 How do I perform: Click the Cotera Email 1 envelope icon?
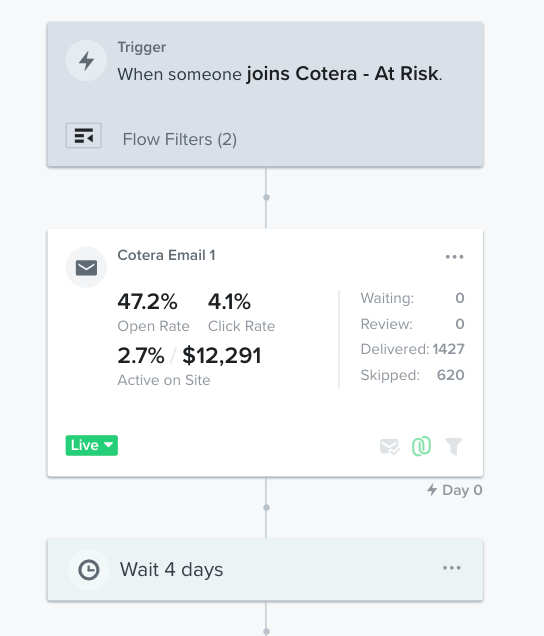[86, 268]
